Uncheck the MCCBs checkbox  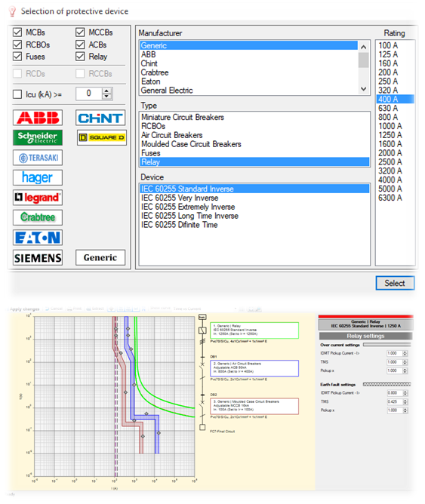pyautogui.click(x=80, y=32)
